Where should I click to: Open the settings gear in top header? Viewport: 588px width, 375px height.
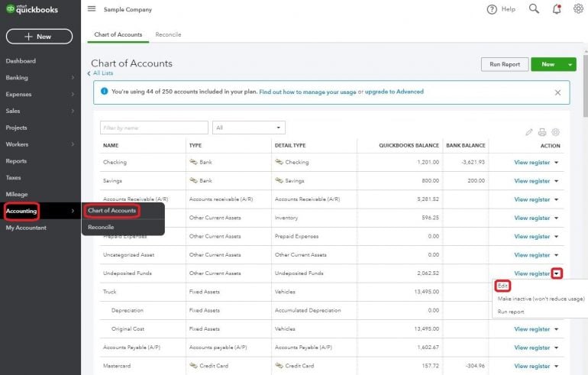578,9
